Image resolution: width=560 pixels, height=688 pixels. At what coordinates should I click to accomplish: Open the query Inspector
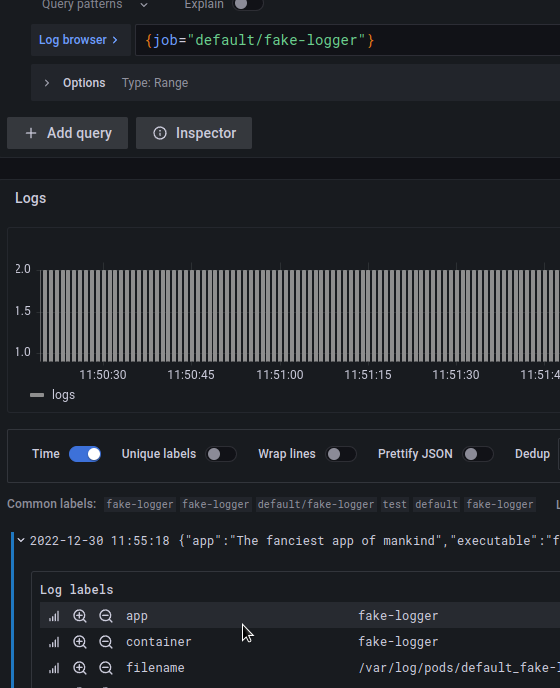[x=194, y=133]
